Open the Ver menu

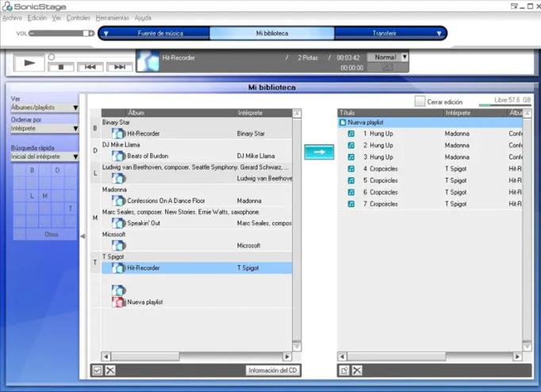pyautogui.click(x=56, y=17)
